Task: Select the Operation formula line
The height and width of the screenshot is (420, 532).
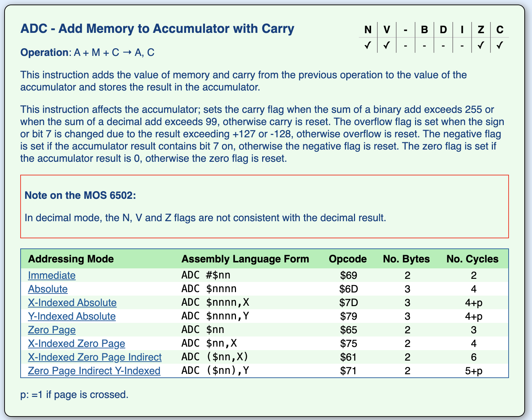Action: pos(88,52)
